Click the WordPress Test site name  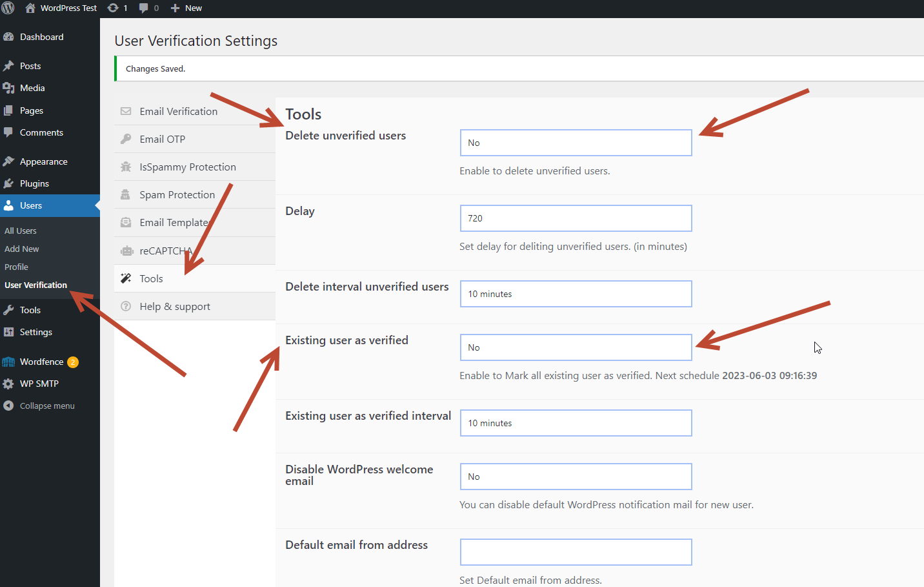[x=68, y=8]
